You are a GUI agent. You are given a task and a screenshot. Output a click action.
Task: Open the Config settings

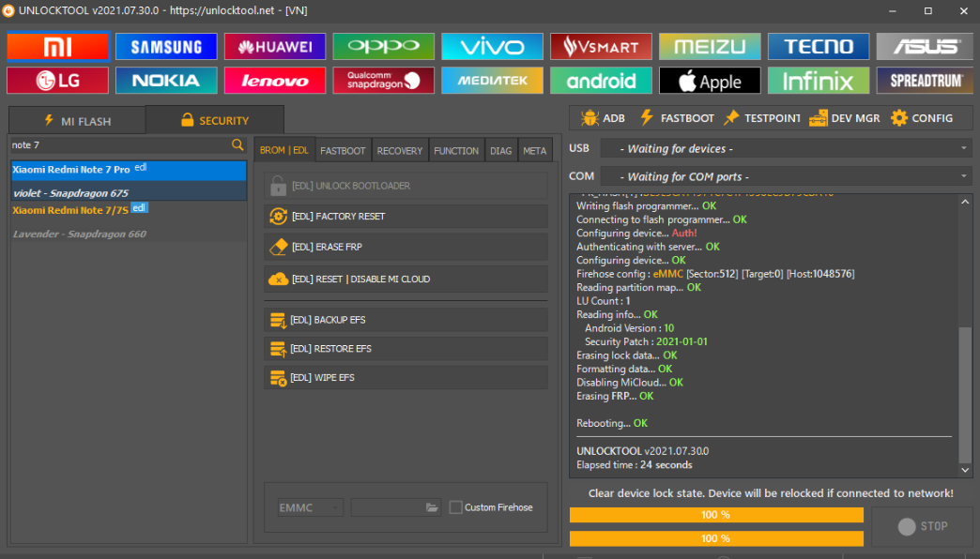pos(922,118)
